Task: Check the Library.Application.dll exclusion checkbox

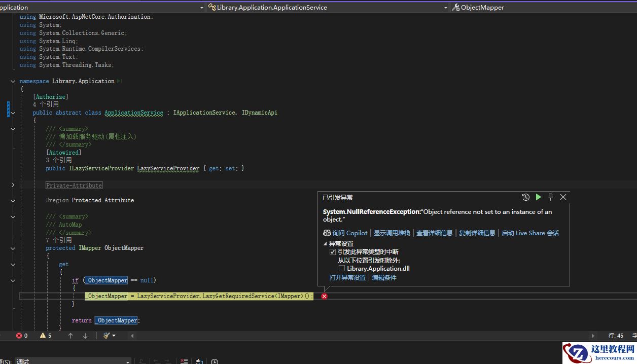Action: pyautogui.click(x=342, y=269)
